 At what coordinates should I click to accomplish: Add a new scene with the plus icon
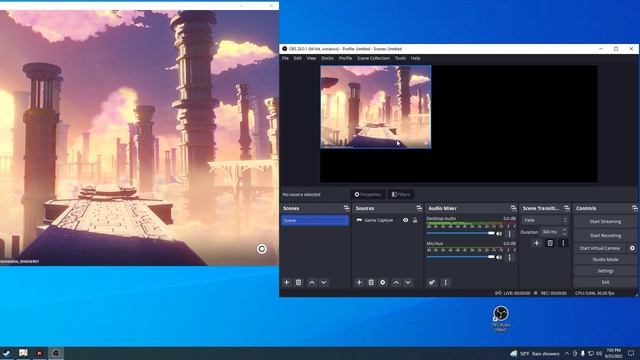tap(287, 282)
